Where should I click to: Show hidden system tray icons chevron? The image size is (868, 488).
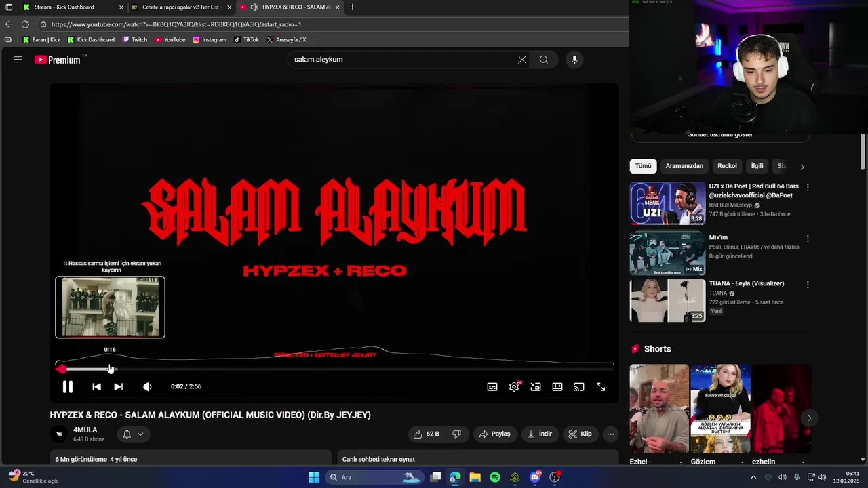(x=753, y=477)
